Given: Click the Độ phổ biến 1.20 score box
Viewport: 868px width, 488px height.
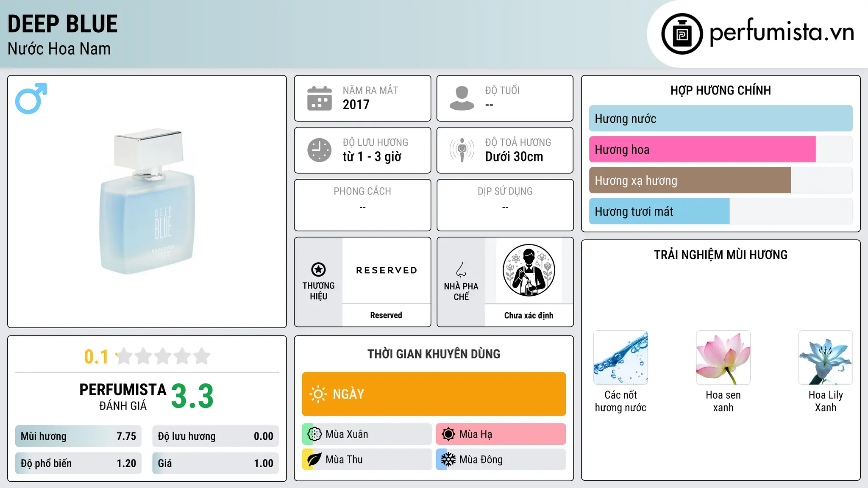Looking at the screenshot, I should 78,463.
